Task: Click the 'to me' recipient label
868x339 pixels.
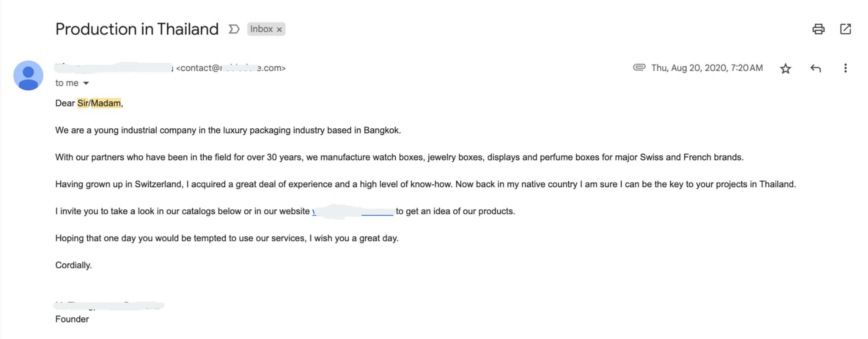Action: 67,83
